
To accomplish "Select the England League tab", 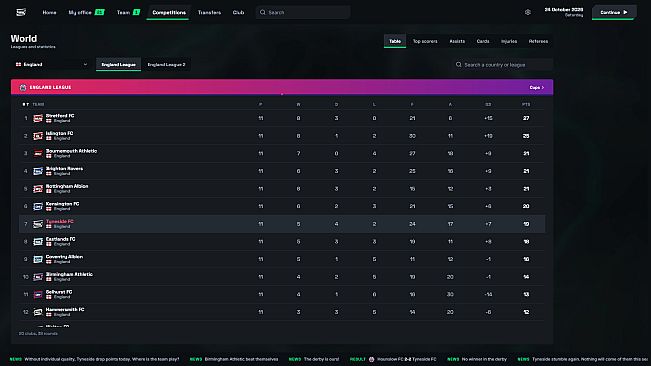I will coord(118,64).
